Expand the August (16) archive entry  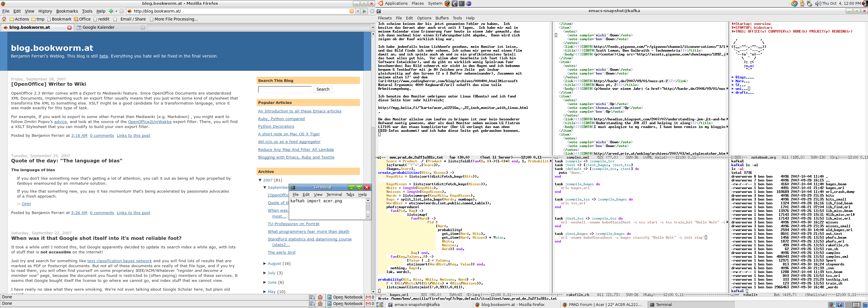(x=265, y=263)
